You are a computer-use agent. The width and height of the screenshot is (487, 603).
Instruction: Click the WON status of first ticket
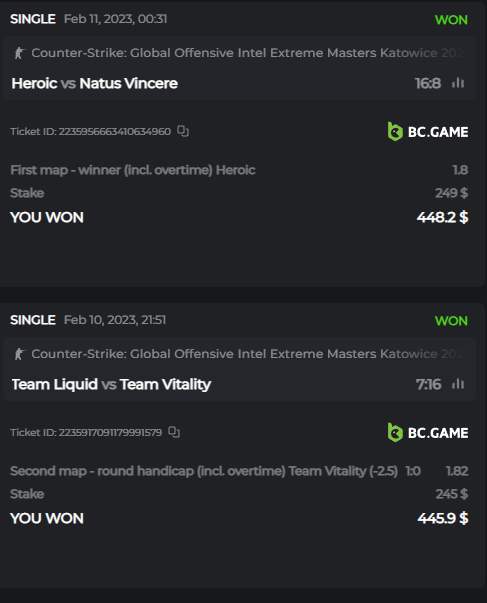tap(451, 20)
